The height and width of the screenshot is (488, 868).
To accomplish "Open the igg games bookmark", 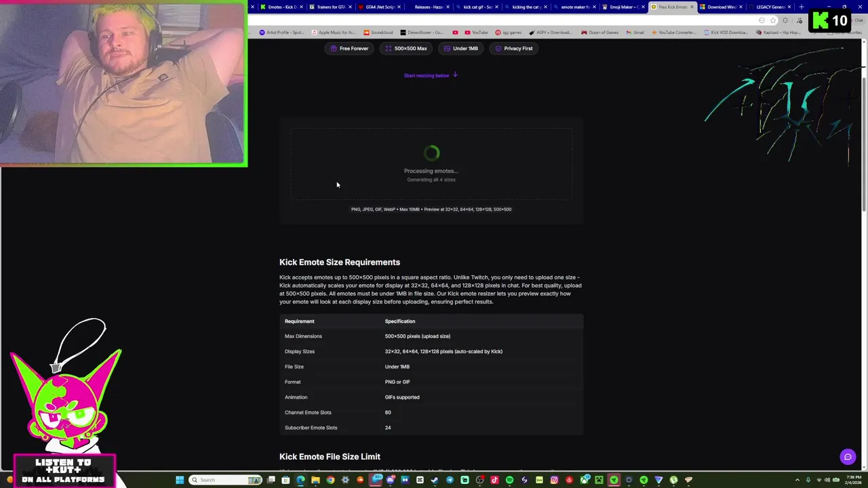I will (x=509, y=33).
